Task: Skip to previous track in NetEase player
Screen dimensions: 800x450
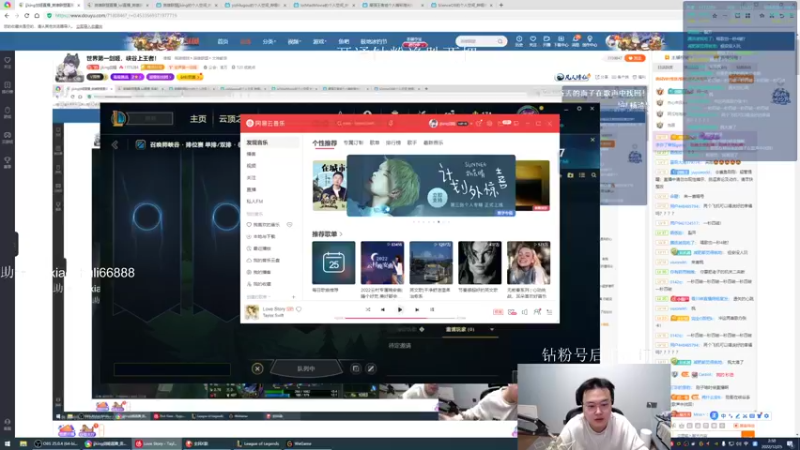Action: [x=383, y=309]
